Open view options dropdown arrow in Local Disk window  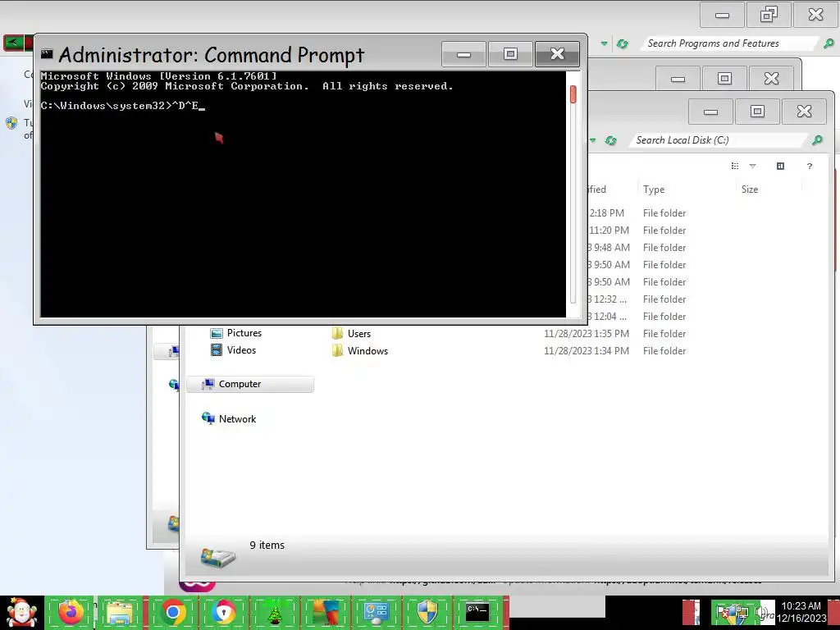click(753, 166)
